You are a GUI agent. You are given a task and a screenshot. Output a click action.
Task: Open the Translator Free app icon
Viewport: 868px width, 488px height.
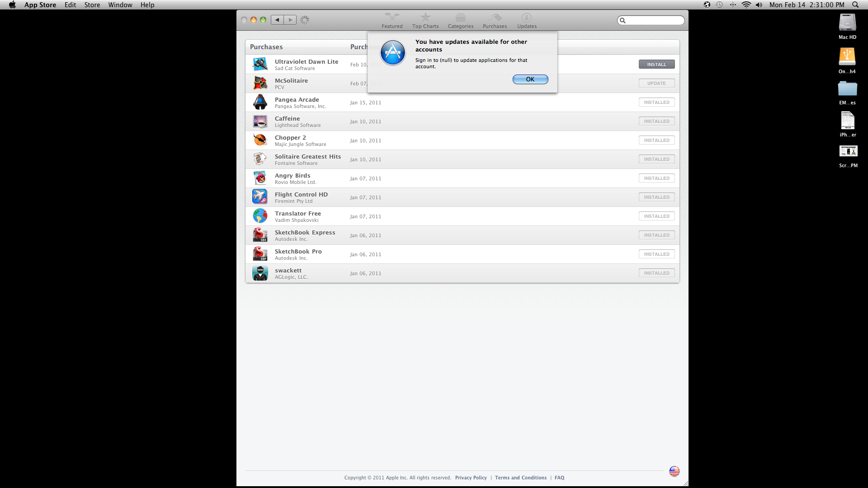point(260,216)
